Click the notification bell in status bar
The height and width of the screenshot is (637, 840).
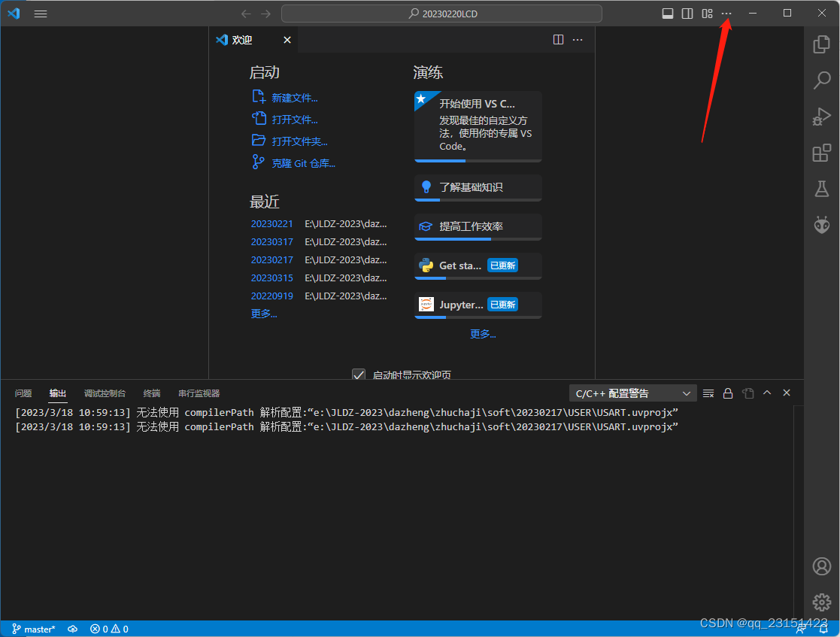click(x=823, y=629)
